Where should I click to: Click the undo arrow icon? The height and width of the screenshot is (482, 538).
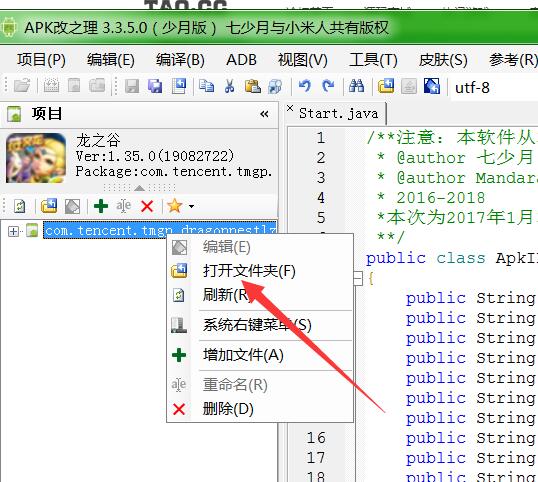click(x=305, y=86)
